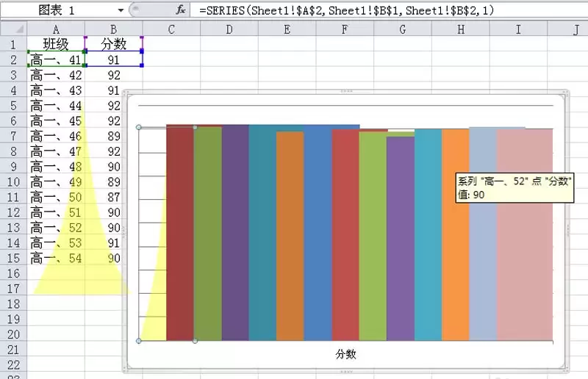
Task: Click cell B11 with value 87
Action: coord(113,198)
